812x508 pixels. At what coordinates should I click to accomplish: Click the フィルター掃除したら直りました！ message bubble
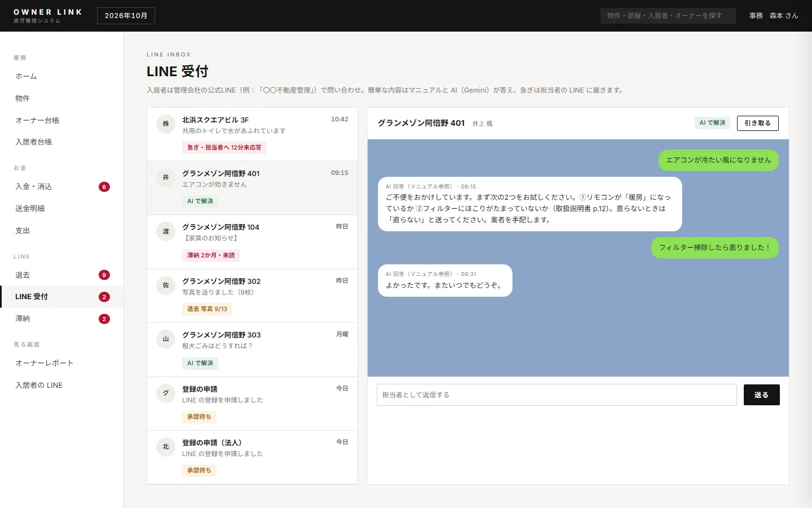click(x=715, y=248)
